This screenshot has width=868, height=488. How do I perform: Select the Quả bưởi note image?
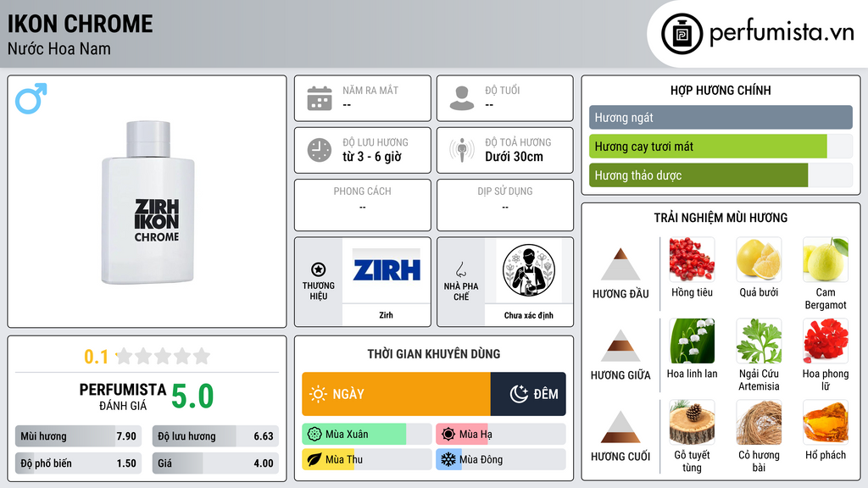(759, 259)
